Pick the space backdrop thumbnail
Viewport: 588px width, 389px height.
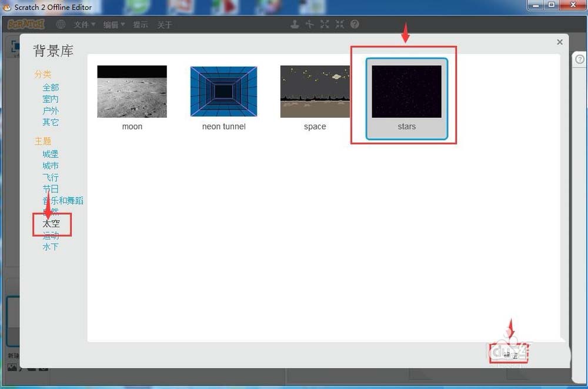[315, 92]
